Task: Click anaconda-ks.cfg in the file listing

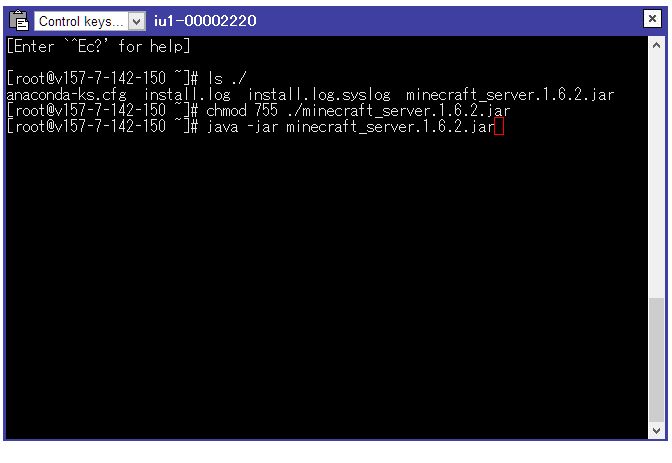Action: coord(66,94)
